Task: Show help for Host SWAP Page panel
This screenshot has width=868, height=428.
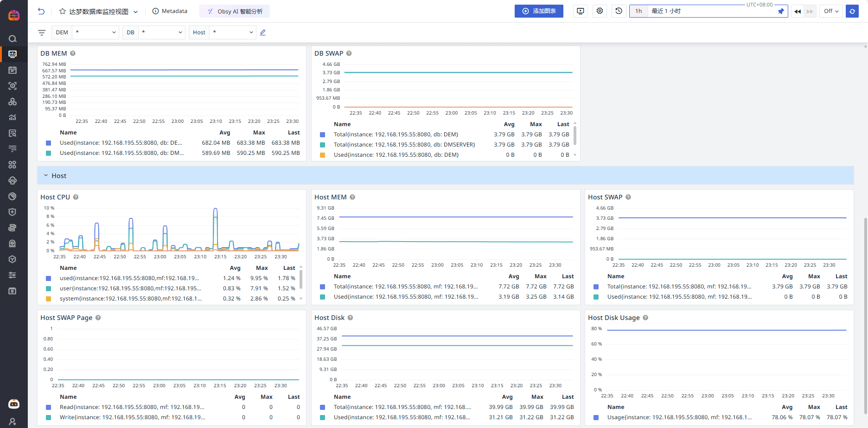Action: click(x=98, y=318)
